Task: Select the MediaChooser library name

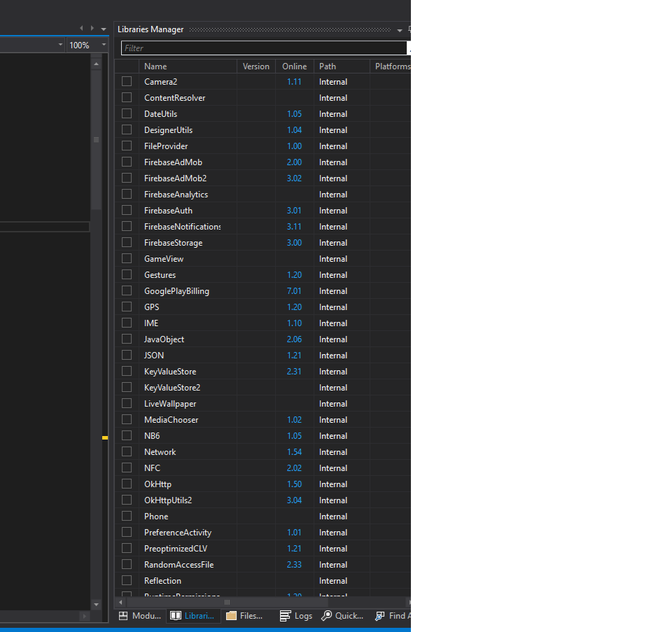Action: [x=171, y=419]
